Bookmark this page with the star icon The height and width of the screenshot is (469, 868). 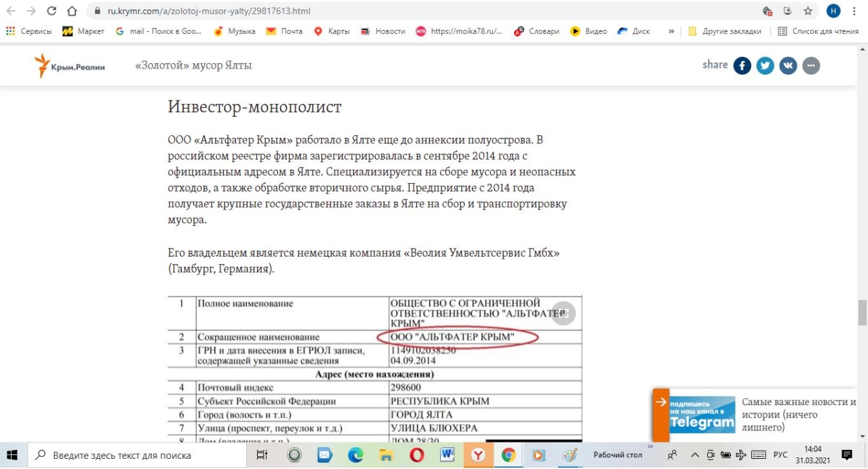point(808,11)
